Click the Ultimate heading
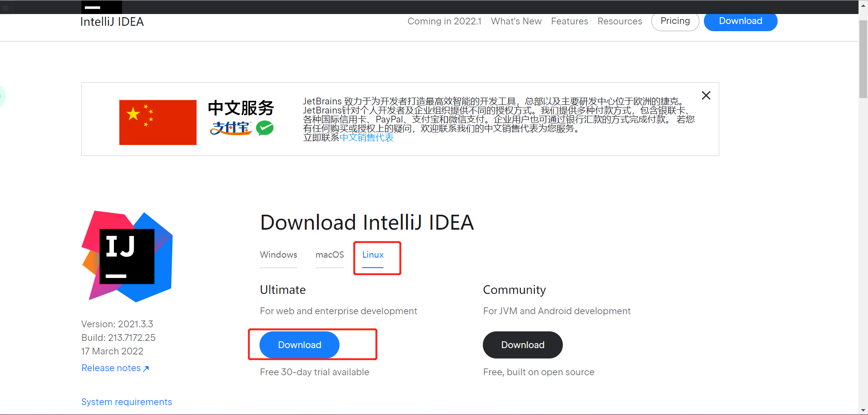This screenshot has width=868, height=415. pyautogui.click(x=283, y=290)
